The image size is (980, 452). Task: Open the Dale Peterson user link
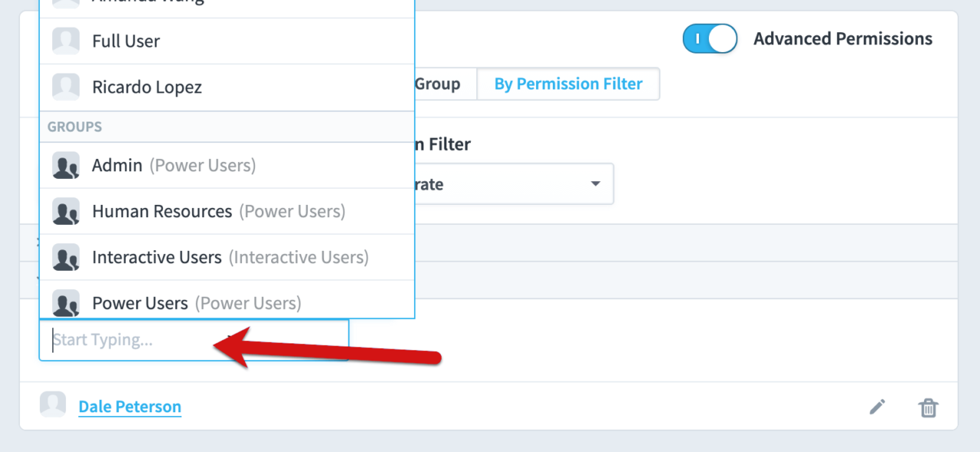(129, 407)
